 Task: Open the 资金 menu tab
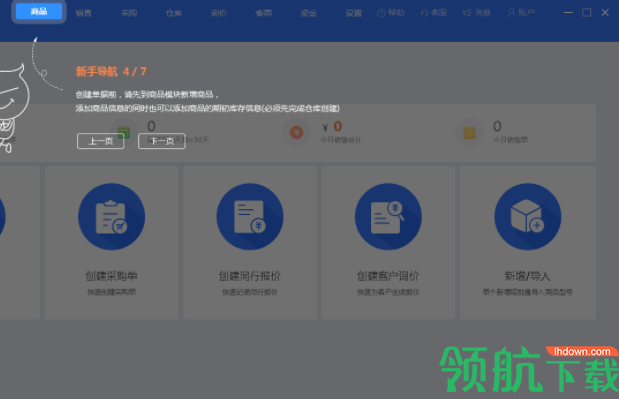(x=309, y=13)
